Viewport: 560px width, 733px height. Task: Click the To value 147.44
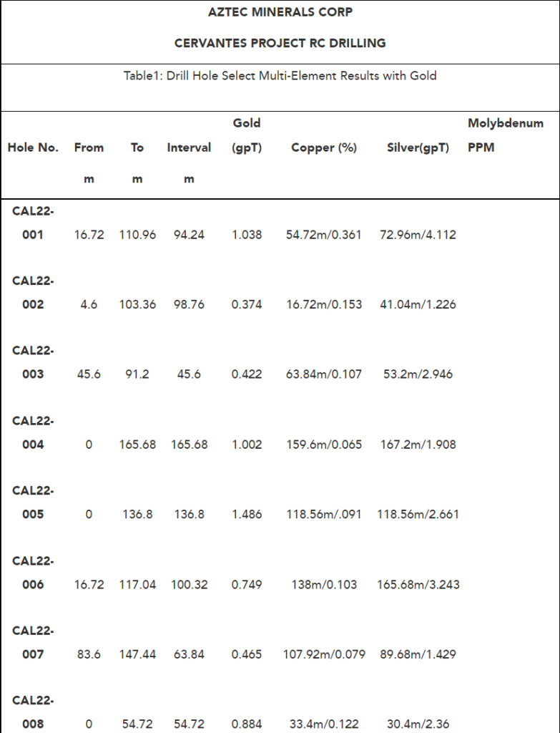click(137, 654)
